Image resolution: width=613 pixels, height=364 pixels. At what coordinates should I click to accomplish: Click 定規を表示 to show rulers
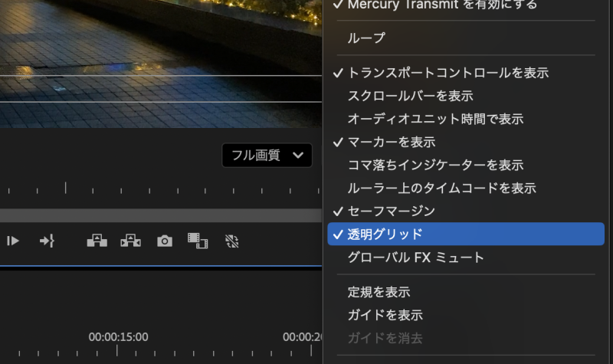[379, 292]
